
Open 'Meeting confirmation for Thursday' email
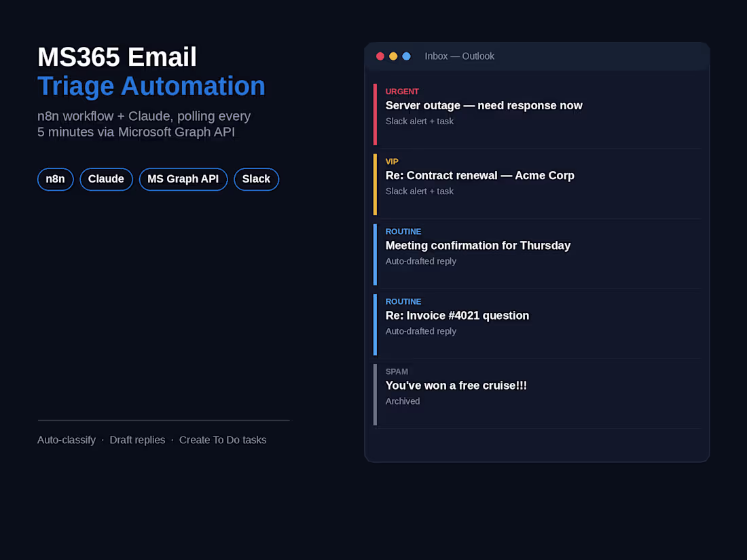coord(537,254)
